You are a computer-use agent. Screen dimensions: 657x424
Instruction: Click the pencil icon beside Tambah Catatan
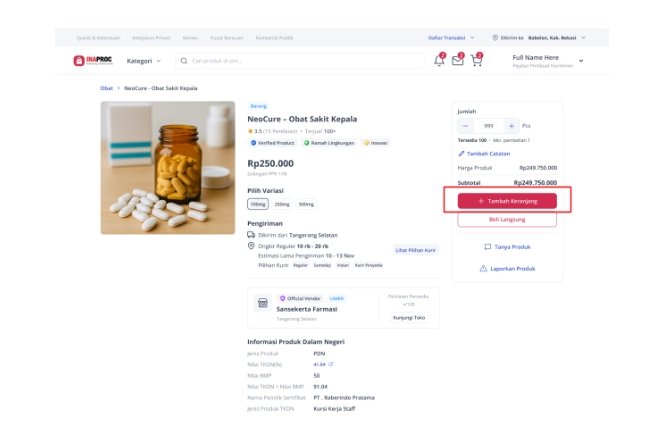(461, 154)
